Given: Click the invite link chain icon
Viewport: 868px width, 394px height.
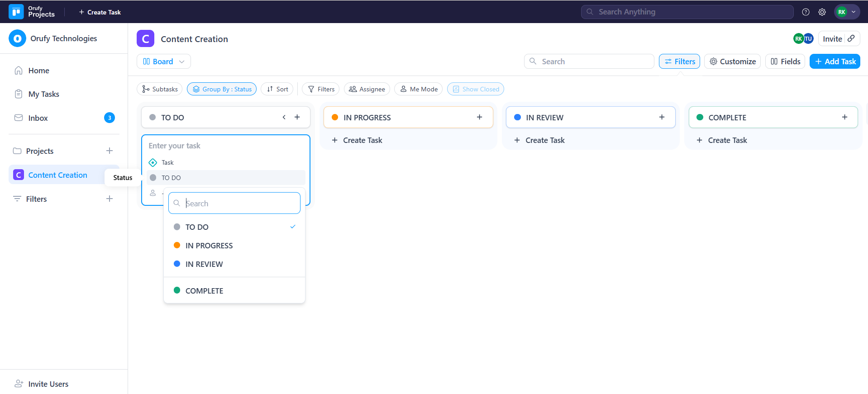Looking at the screenshot, I should point(851,38).
